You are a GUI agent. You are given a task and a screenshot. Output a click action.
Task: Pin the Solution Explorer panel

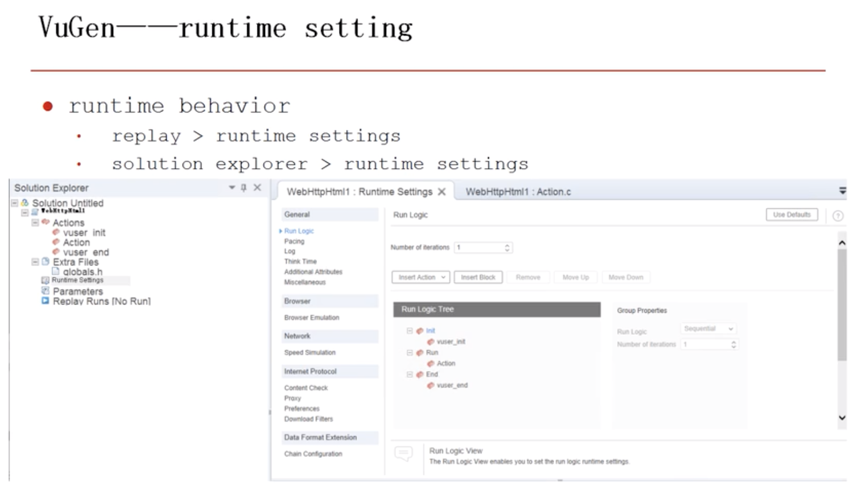pyautogui.click(x=244, y=187)
